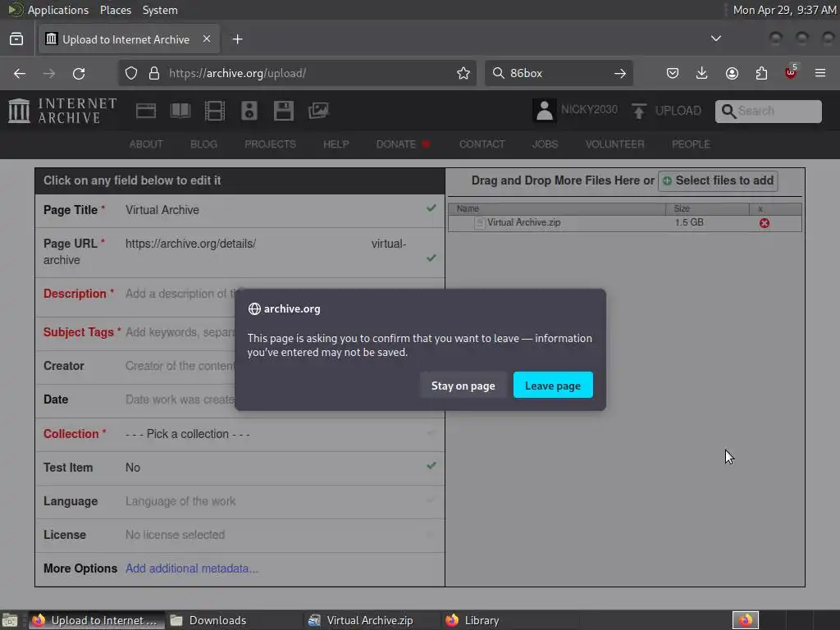Close the Upload to Internet Archive tab
This screenshot has width=840, height=630.
pyautogui.click(x=206, y=39)
